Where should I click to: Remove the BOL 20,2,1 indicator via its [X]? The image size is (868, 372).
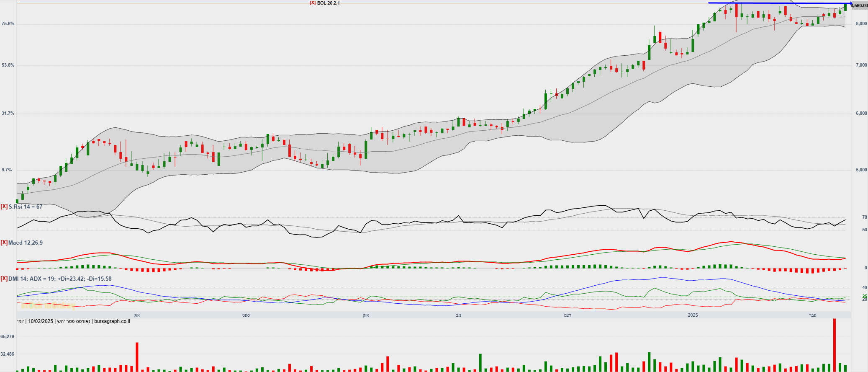point(313,3)
